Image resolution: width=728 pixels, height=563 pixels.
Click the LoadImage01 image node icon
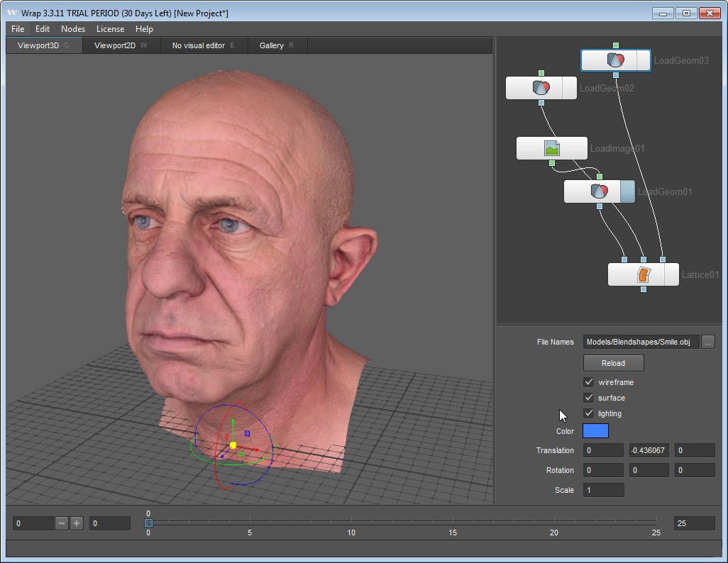pyautogui.click(x=552, y=148)
